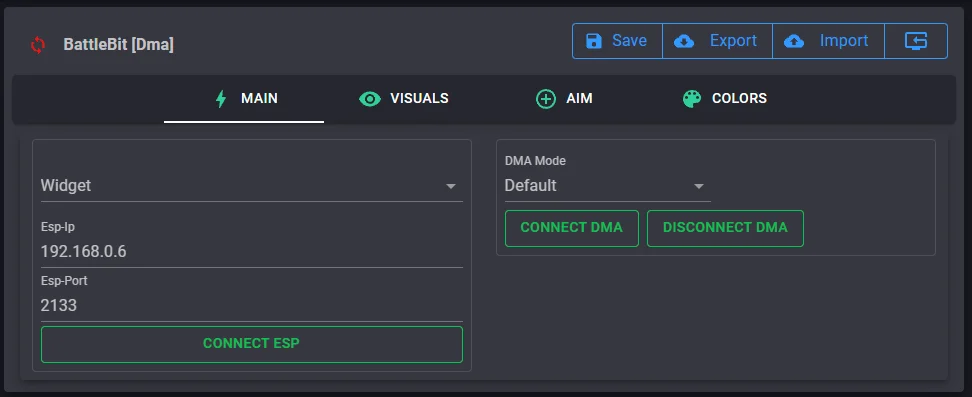Screen dimensions: 972x397
Task: Click the floppy disk Save icon
Action: click(x=594, y=41)
